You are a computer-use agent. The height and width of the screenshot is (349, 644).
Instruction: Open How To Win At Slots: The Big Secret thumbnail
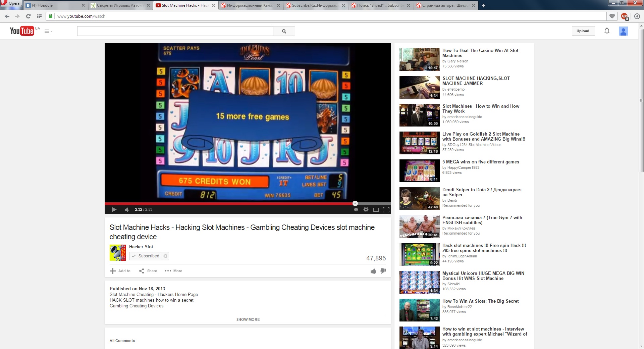419,310
